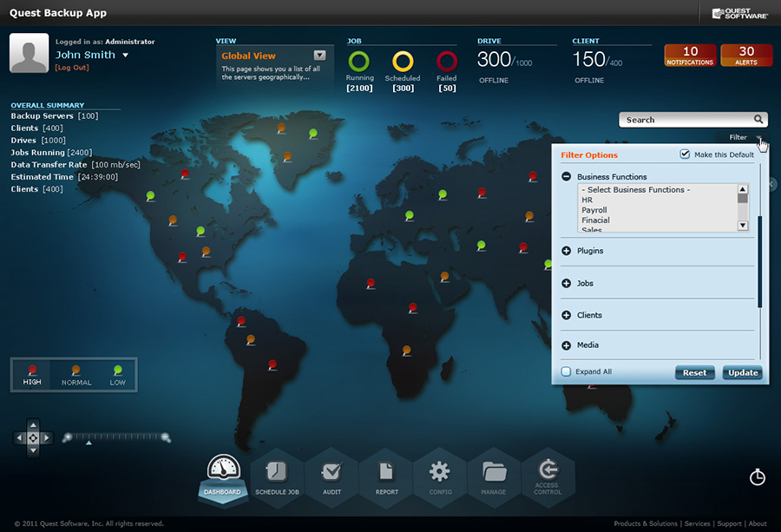The image size is (781, 532).
Task: Open the John Smith user menu arrow
Action: [x=126, y=56]
